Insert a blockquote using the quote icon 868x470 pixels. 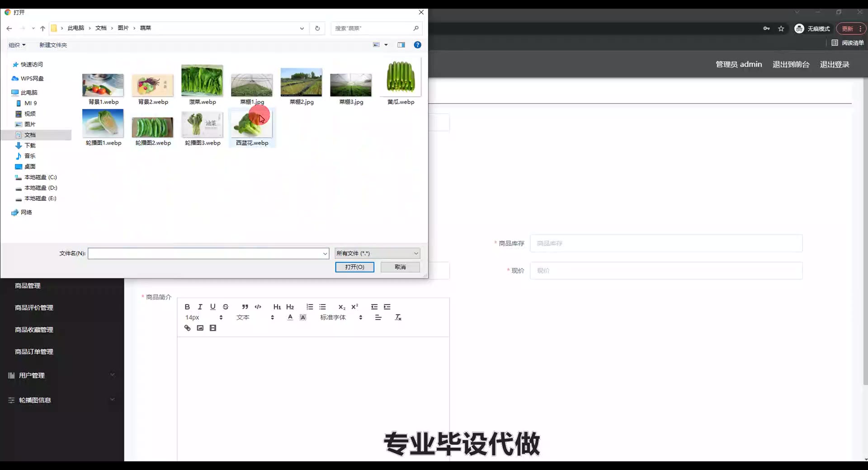245,307
